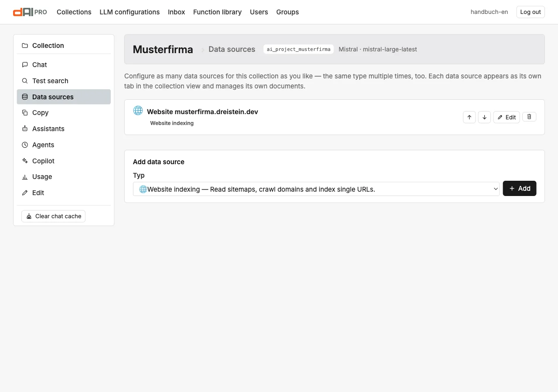Open Copilot in the sidebar
Screen dimensions: 558x392
pos(64,161)
